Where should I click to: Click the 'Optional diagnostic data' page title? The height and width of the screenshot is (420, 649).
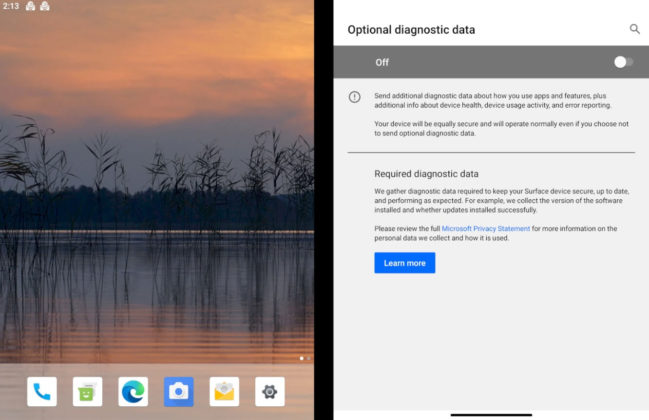click(411, 30)
